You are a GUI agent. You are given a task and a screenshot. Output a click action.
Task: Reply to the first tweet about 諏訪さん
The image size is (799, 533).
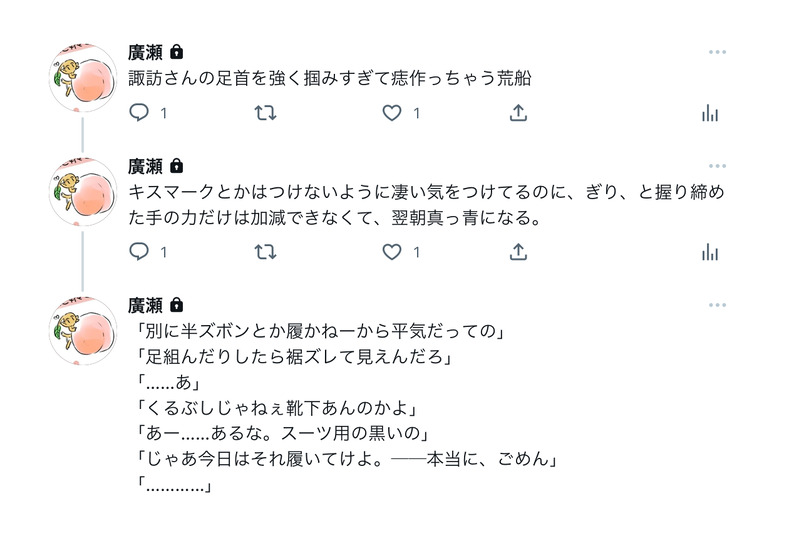pos(140,113)
